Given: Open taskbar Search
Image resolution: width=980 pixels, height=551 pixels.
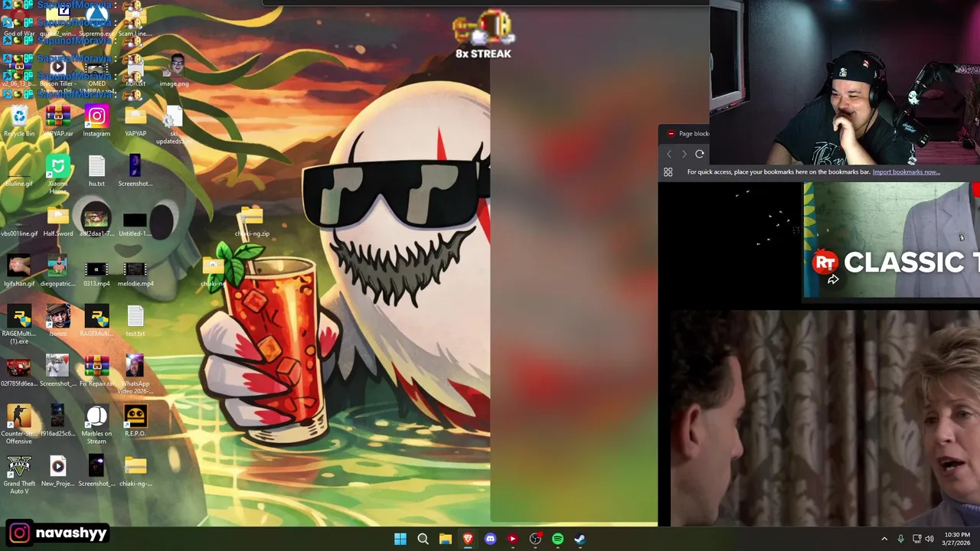Looking at the screenshot, I should (x=423, y=539).
